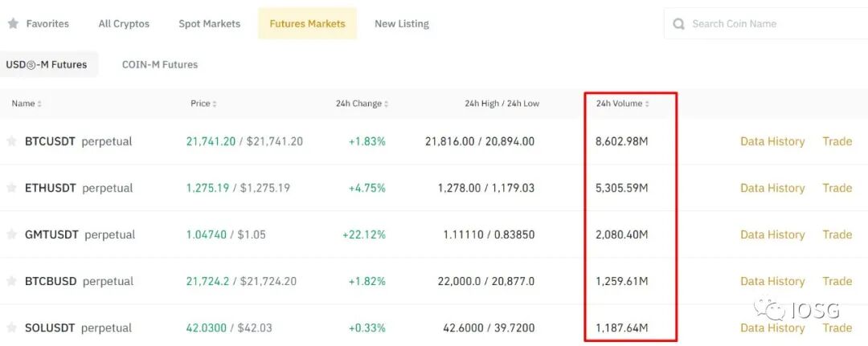Screen dimensions: 868x346
Task: Switch to COIN-M Futures
Action: pyautogui.click(x=160, y=65)
